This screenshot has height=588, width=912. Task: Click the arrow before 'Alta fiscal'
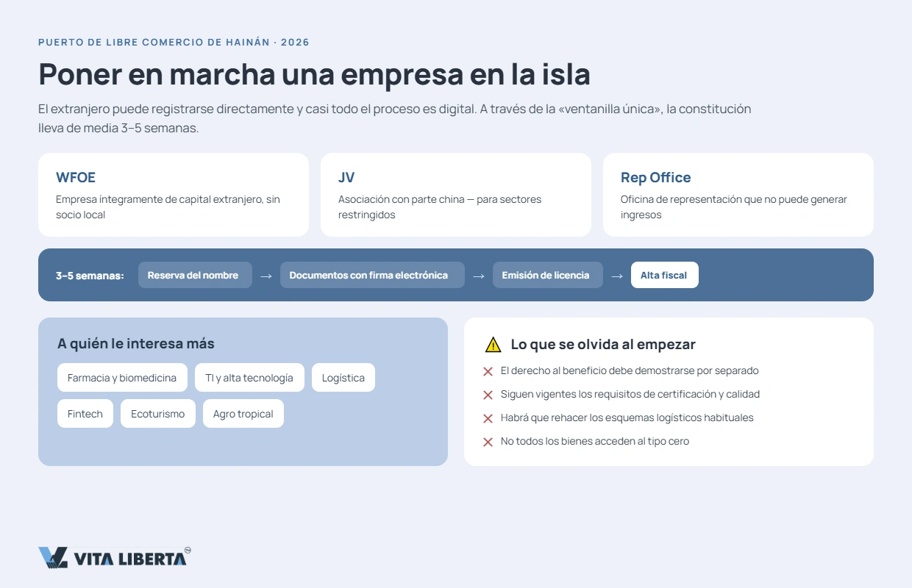617,276
